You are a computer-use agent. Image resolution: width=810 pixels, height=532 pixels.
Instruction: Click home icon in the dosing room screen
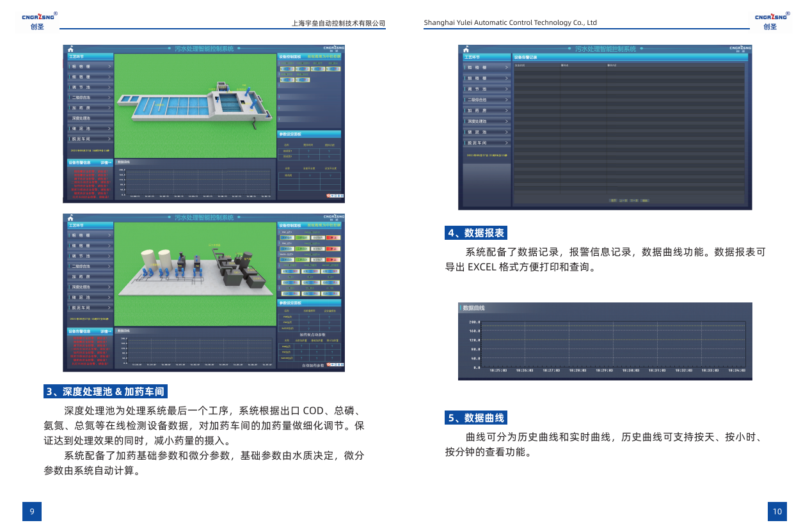(x=71, y=218)
